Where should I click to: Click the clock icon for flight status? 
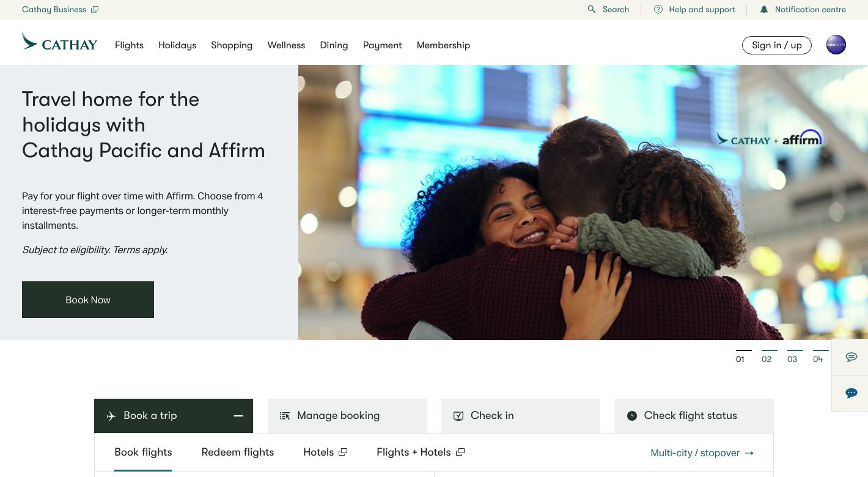(x=632, y=416)
